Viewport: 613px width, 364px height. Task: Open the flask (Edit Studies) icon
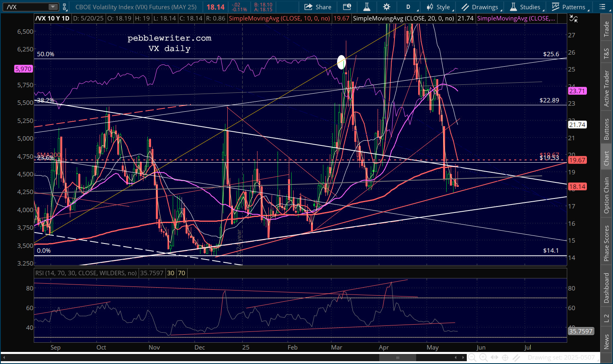[x=366, y=7]
